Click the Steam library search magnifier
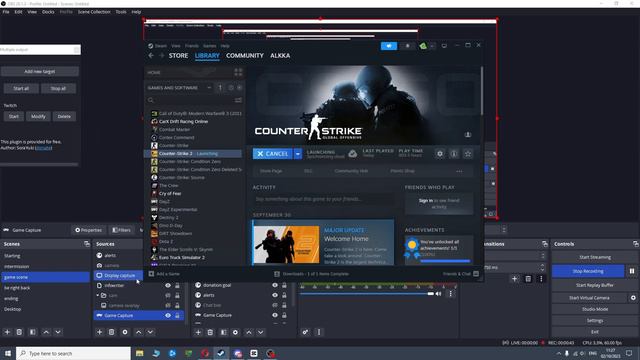 151,100
